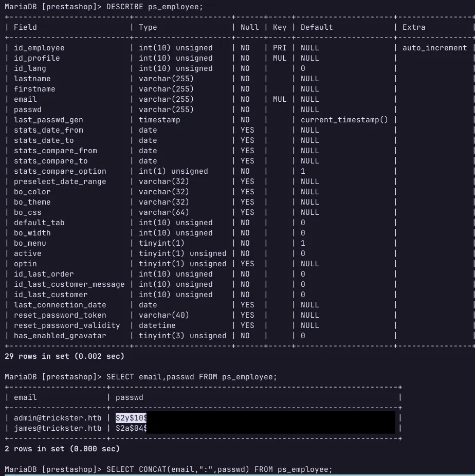Click the 'Type' column header
This screenshot has width=475, height=476.
pyautogui.click(x=148, y=27)
